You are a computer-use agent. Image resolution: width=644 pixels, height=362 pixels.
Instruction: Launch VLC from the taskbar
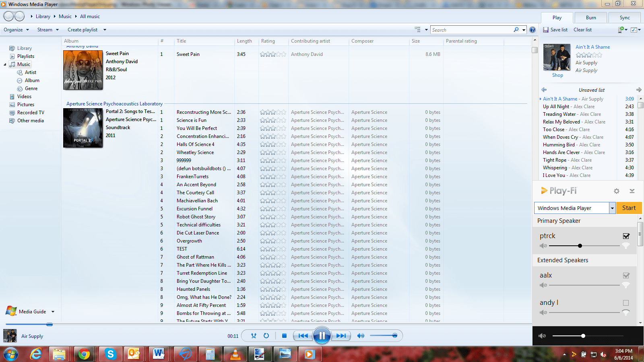235,354
